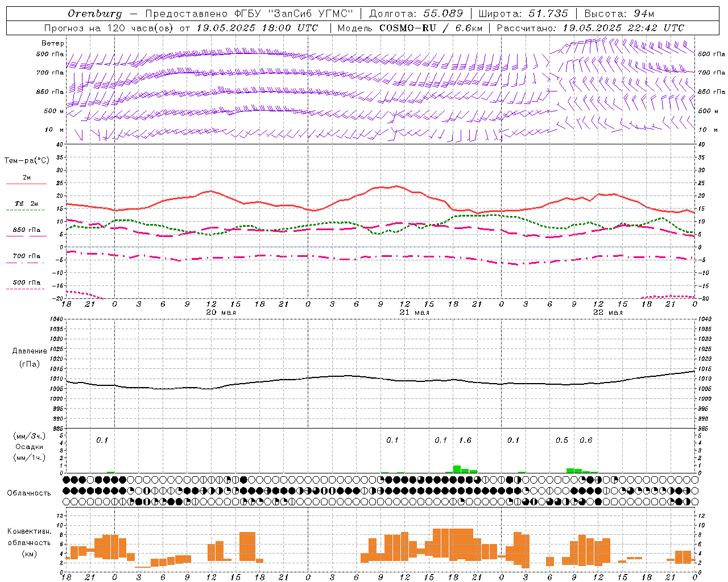Screen dimensions: 728x582
Task: Select the "Облачность" cloud cover label
Action: coord(29,493)
